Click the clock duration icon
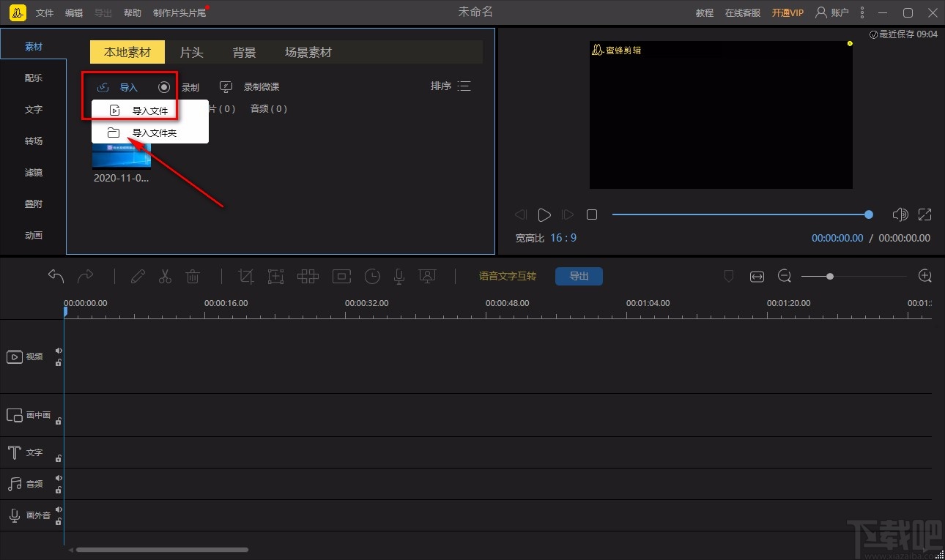 pos(373,276)
